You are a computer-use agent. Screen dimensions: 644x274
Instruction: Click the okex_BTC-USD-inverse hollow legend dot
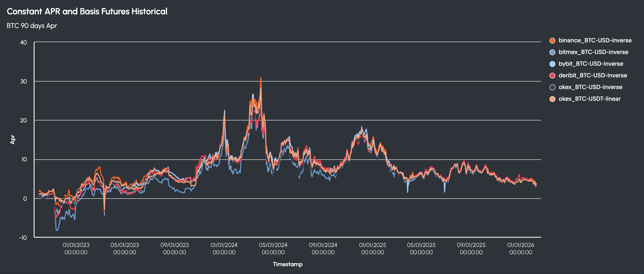point(552,87)
